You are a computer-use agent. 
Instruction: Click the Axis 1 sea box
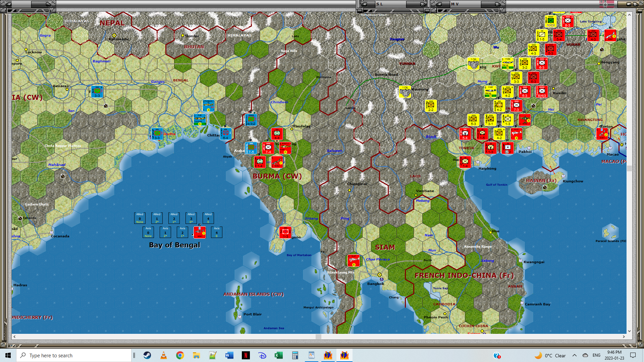[165, 232]
